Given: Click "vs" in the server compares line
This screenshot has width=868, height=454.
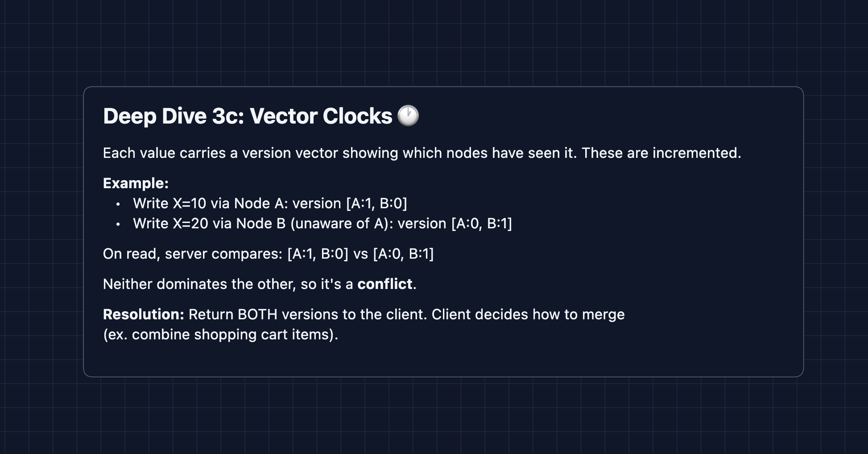Looking at the screenshot, I should pos(360,254).
